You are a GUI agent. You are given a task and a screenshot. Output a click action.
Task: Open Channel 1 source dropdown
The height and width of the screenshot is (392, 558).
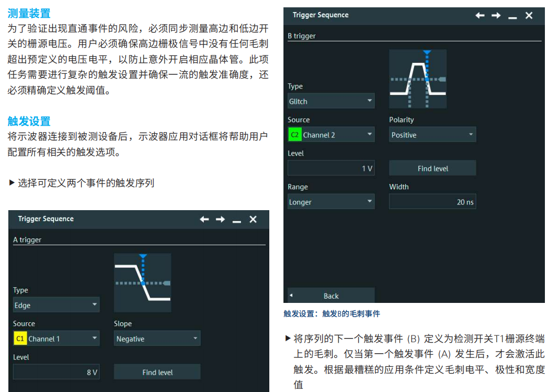point(56,339)
